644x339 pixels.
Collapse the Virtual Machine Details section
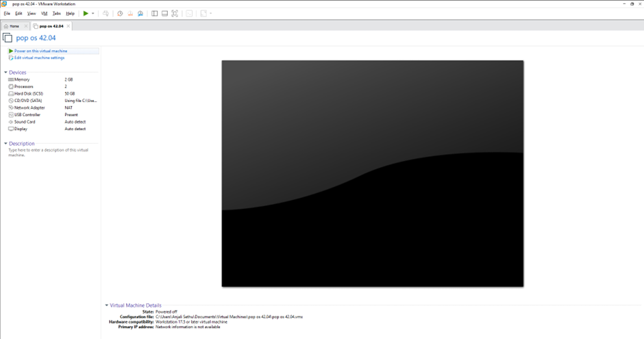tap(107, 305)
